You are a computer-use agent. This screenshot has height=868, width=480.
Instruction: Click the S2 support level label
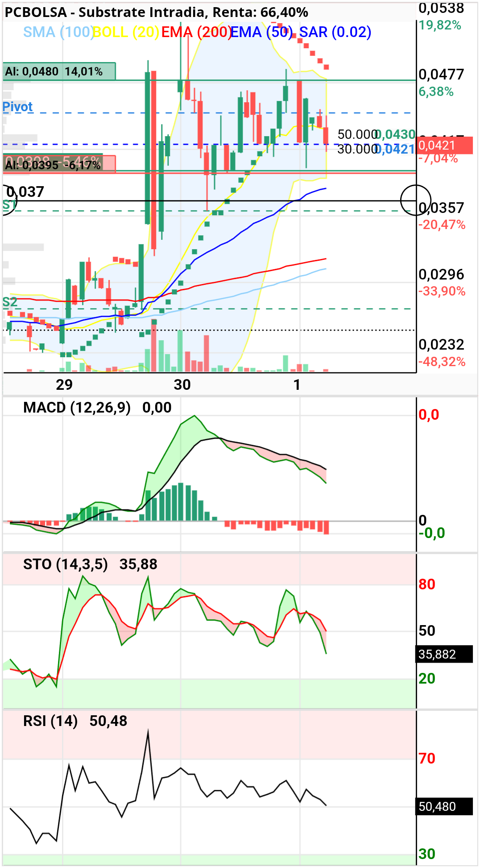10,302
